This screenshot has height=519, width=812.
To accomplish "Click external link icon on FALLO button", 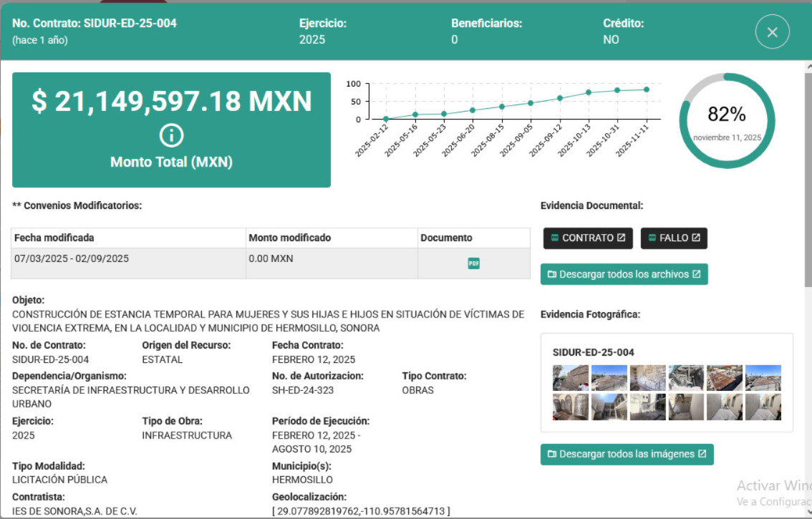I will click(696, 238).
